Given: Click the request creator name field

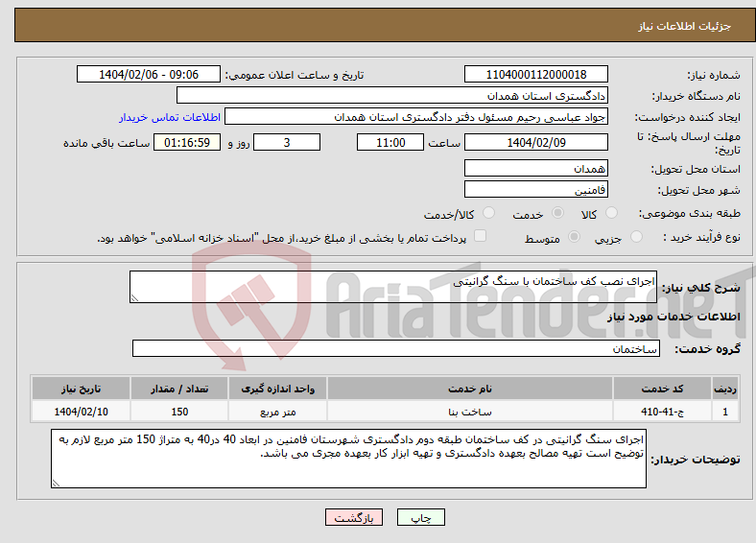Looking at the screenshot, I should point(416,117).
